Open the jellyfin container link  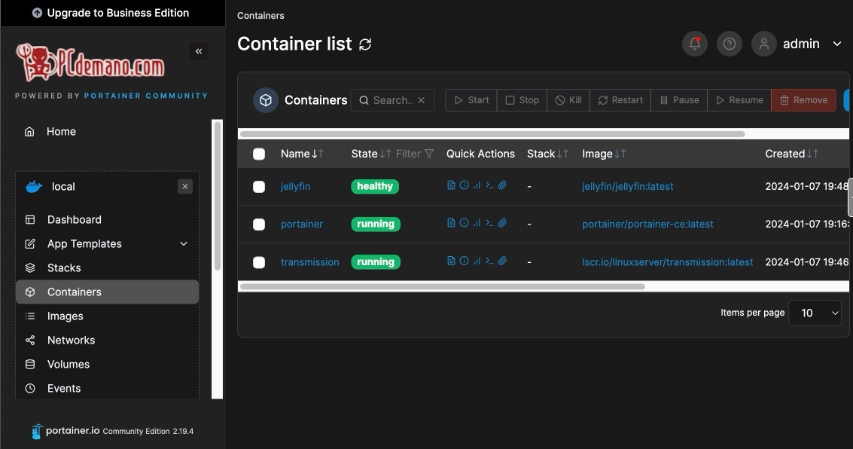coord(295,187)
